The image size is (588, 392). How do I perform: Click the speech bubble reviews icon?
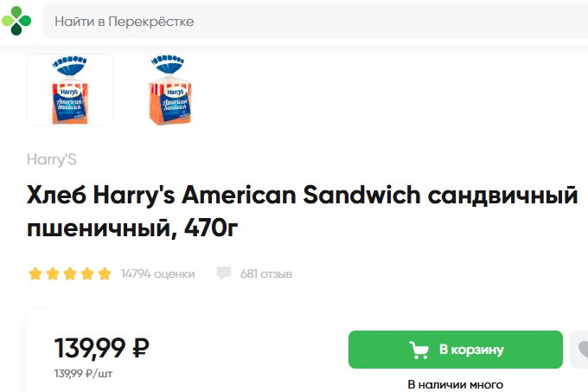click(224, 273)
